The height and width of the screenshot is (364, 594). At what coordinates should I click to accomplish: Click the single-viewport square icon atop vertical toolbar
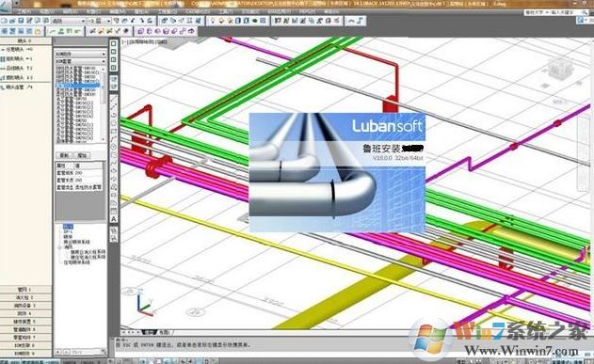(113, 43)
